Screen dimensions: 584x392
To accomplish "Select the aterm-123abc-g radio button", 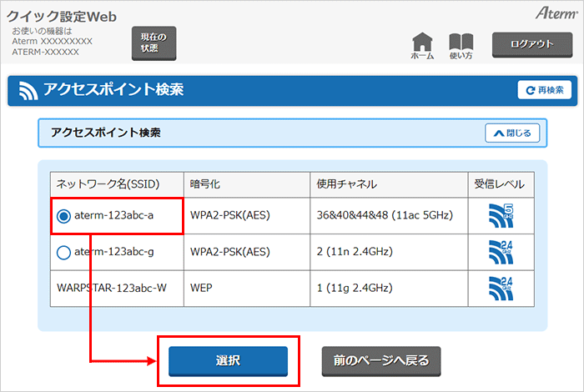I will coord(63,252).
